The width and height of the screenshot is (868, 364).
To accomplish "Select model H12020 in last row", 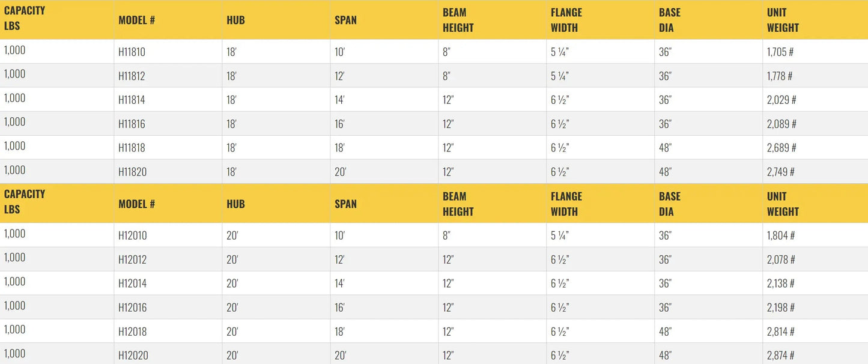I will coord(133,356).
